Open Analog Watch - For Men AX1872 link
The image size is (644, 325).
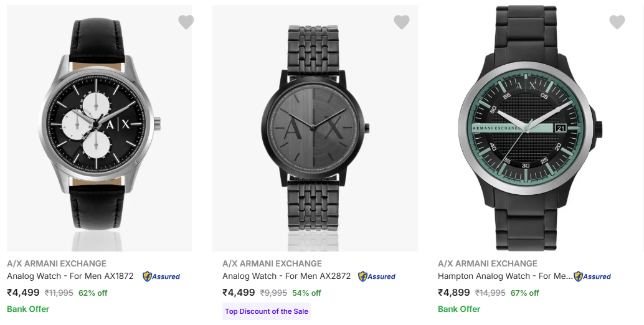tap(70, 276)
